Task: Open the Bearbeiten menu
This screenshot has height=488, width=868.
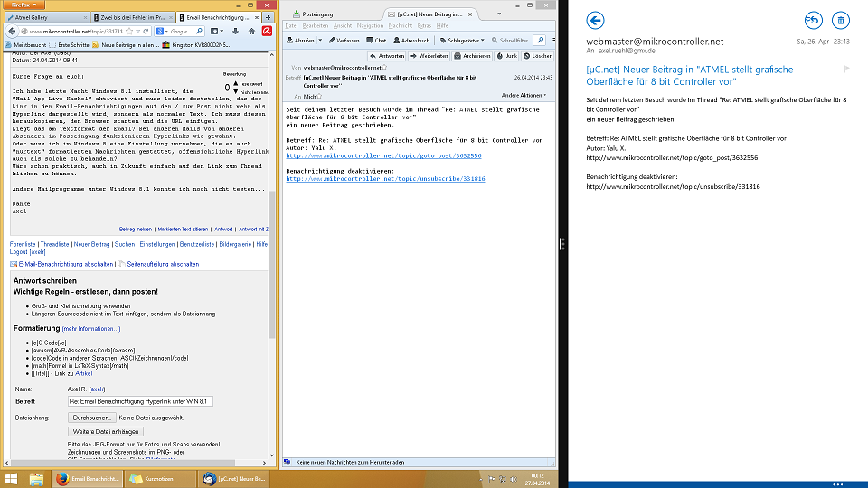Action: coord(316,25)
